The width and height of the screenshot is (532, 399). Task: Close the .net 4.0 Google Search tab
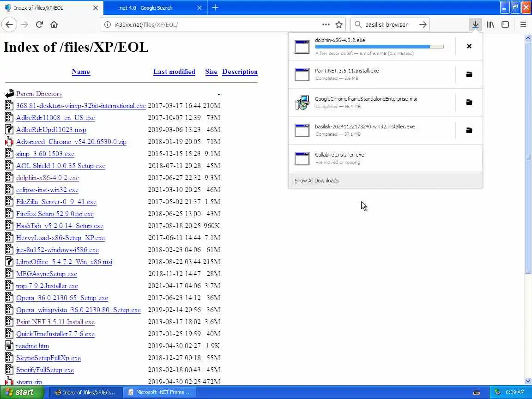click(x=199, y=8)
